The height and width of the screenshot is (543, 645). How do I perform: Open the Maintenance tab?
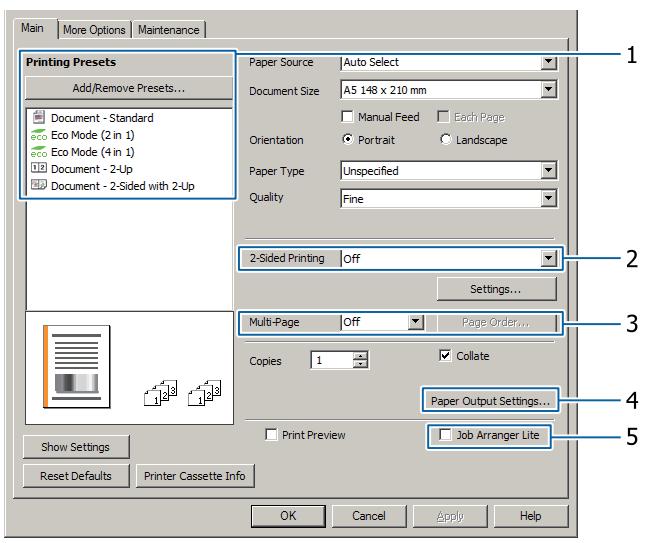pyautogui.click(x=168, y=30)
